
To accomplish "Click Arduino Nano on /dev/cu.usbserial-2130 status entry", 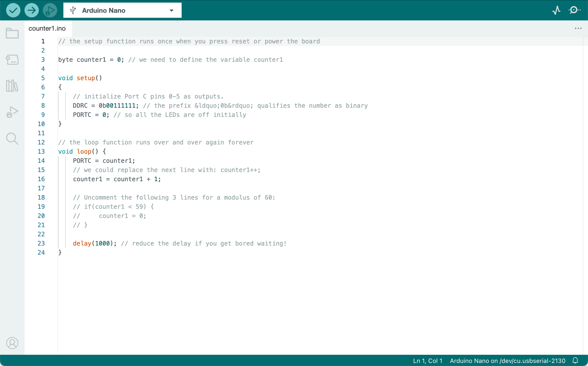I will coord(508,361).
